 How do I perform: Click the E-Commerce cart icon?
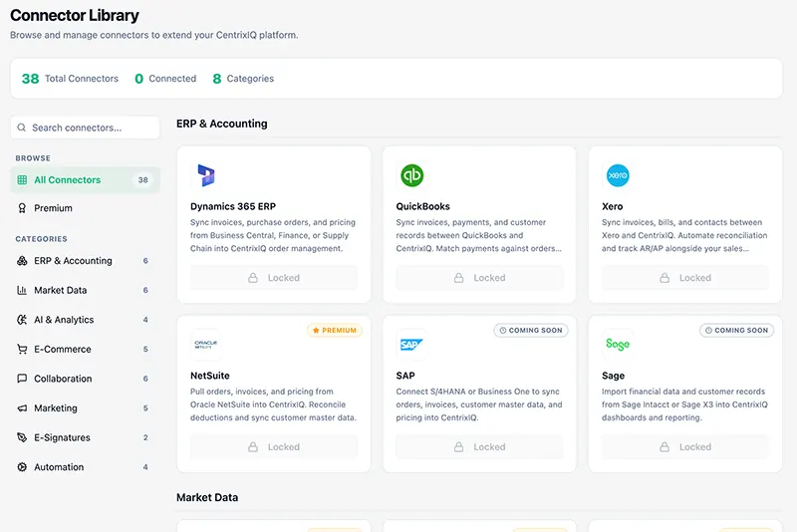pyautogui.click(x=22, y=349)
